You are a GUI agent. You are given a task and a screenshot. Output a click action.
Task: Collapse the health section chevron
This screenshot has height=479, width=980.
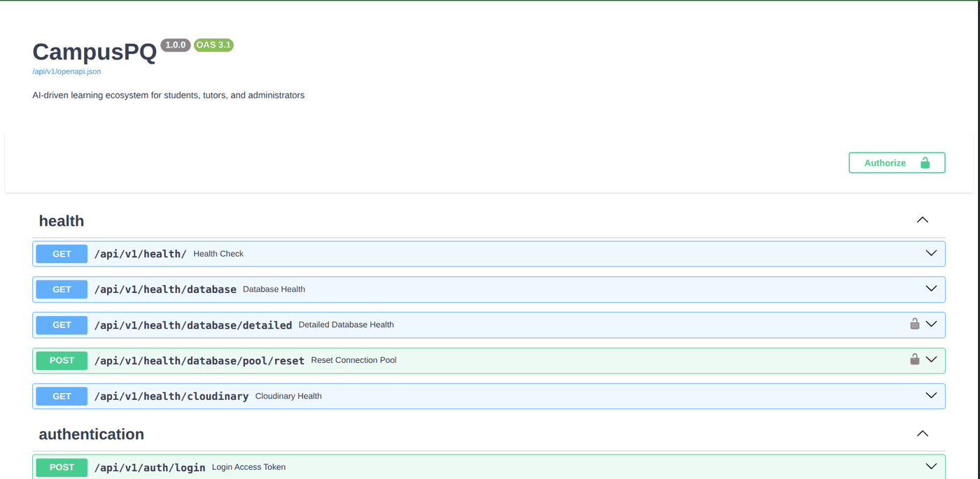923,220
